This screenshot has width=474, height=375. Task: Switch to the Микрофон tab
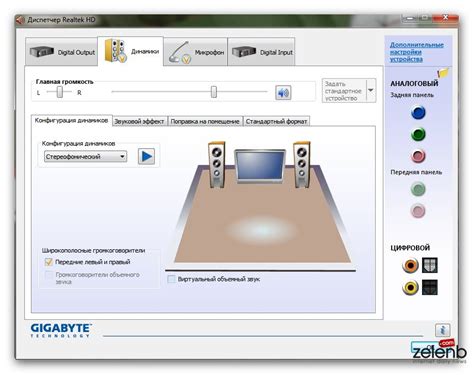[196, 52]
